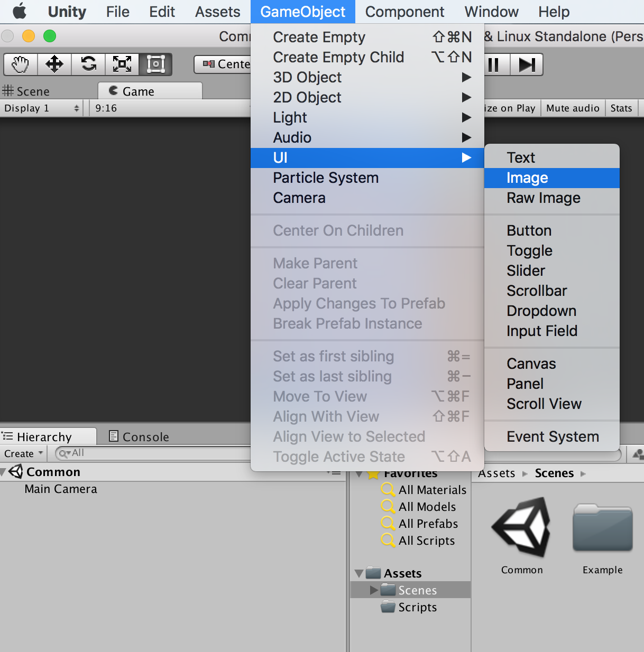Create a UI Canvas

[552, 364]
